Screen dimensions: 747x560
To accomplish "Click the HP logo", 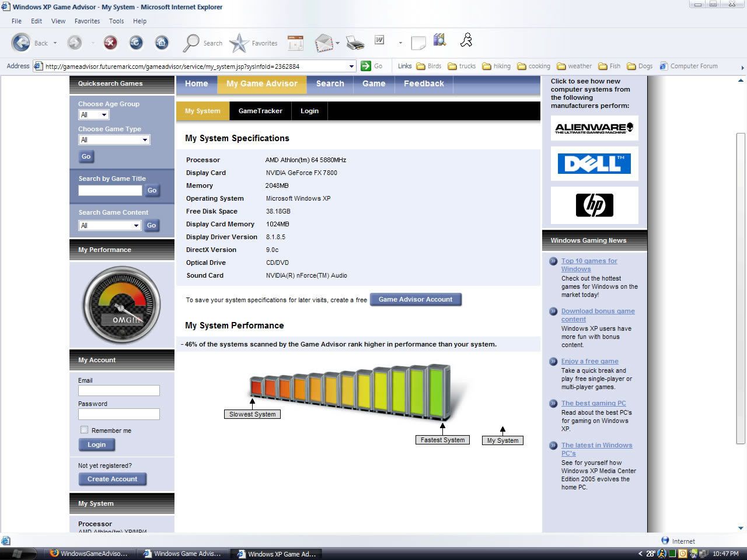I will pos(594,205).
